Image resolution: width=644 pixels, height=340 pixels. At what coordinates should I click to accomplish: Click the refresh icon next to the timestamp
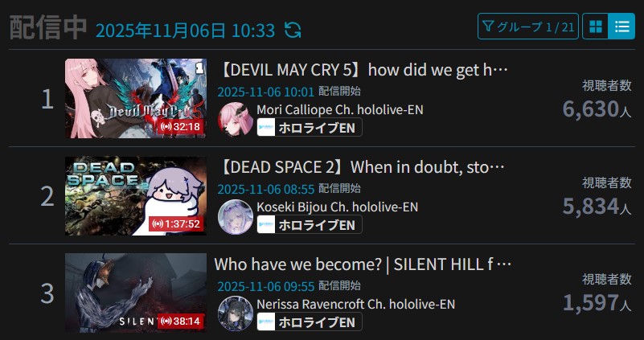293,30
